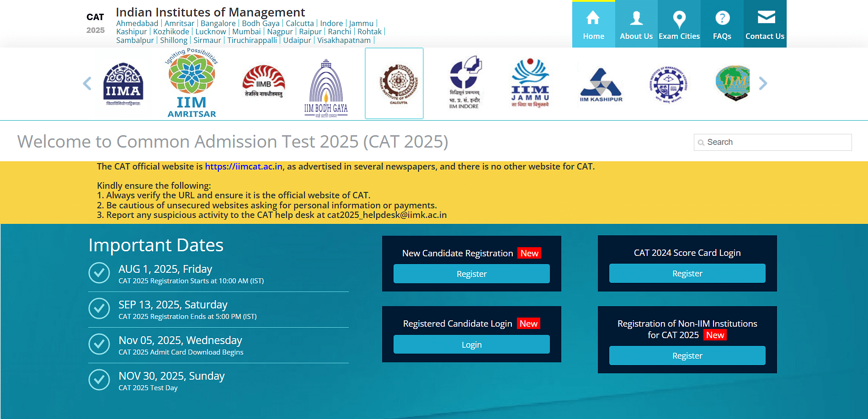The image size is (868, 419).
Task: Click the New badge beside Registered Candidate Login
Action: tap(528, 324)
